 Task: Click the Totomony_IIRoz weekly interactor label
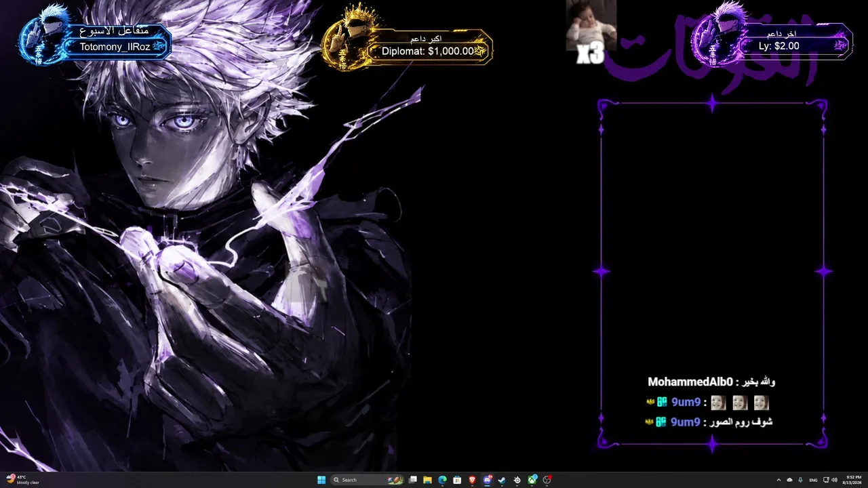coord(115,47)
